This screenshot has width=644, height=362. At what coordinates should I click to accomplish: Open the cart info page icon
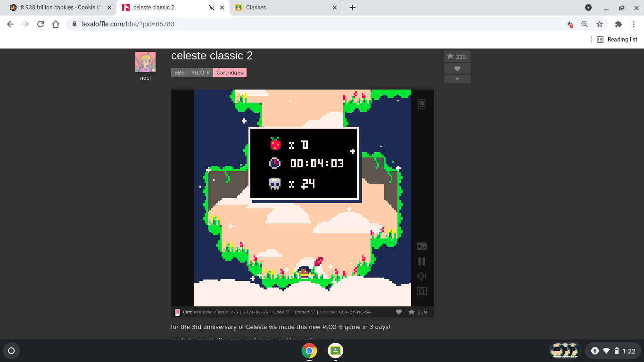pyautogui.click(x=422, y=104)
